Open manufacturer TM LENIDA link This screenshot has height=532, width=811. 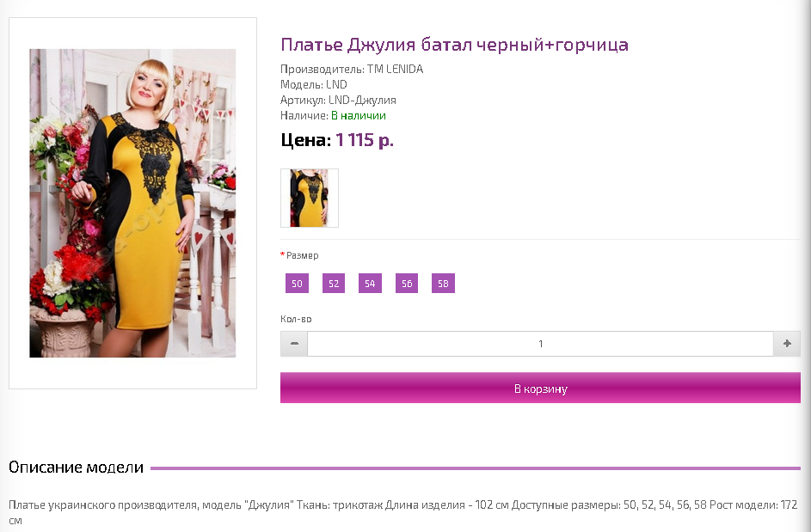(395, 70)
